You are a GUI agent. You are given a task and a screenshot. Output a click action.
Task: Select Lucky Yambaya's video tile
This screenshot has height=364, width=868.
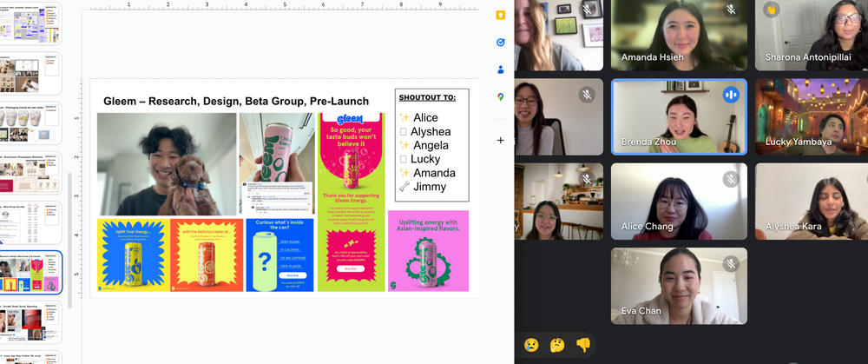point(812,116)
